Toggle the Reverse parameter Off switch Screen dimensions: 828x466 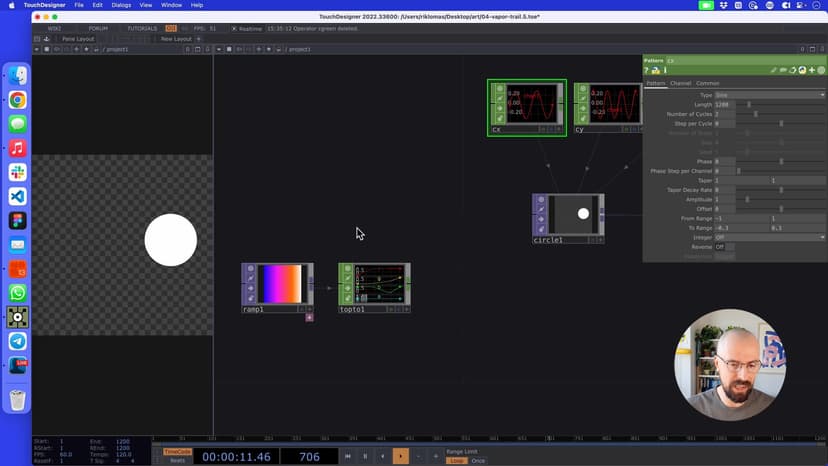[720, 247]
